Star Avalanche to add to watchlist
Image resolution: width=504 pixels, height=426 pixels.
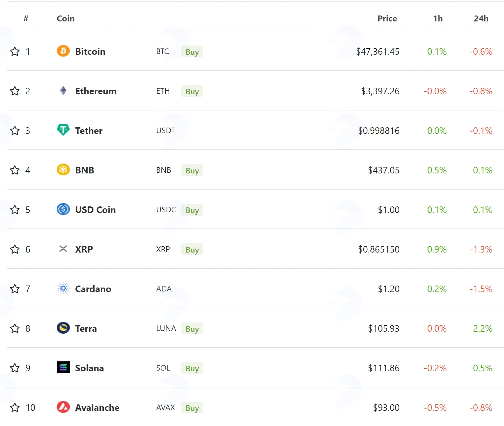pyautogui.click(x=15, y=408)
